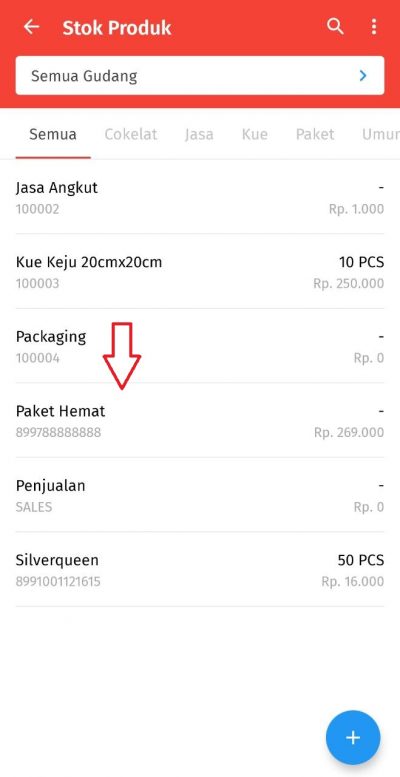Tap the 50 PCS stock quantity
Viewport: 400px width, 777px height.
(x=361, y=560)
